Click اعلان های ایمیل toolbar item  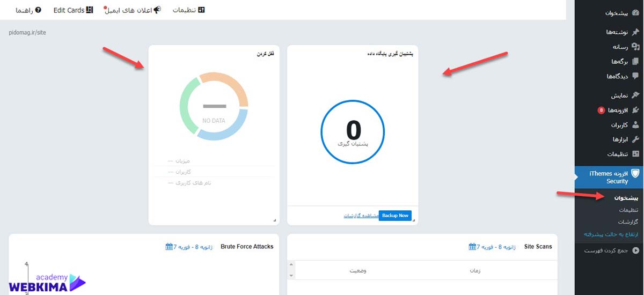click(x=132, y=10)
